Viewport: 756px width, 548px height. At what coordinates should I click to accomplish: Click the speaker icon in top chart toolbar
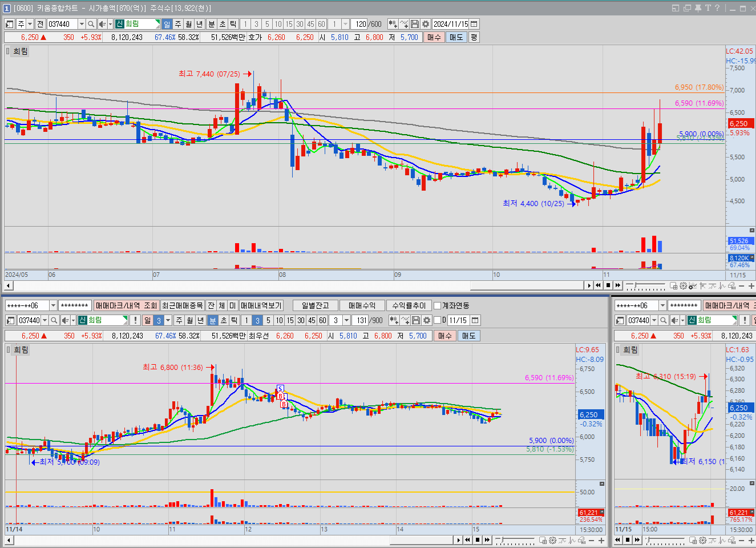coord(102,24)
